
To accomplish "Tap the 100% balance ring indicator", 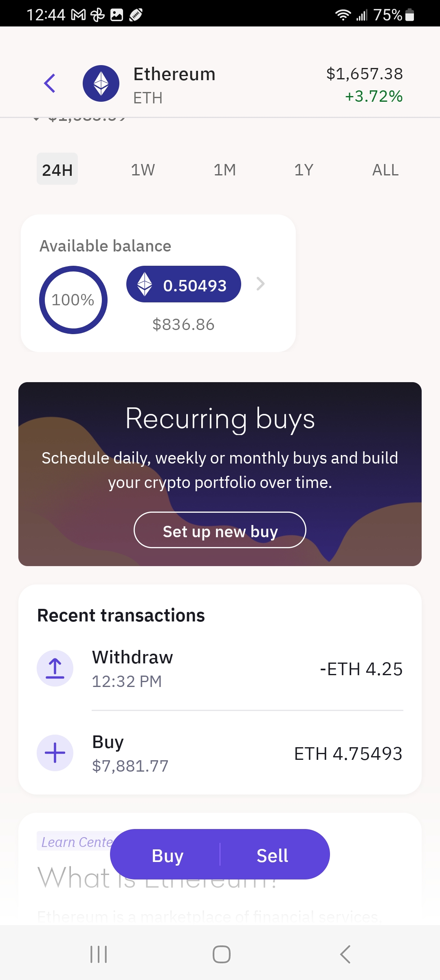I will tap(73, 300).
